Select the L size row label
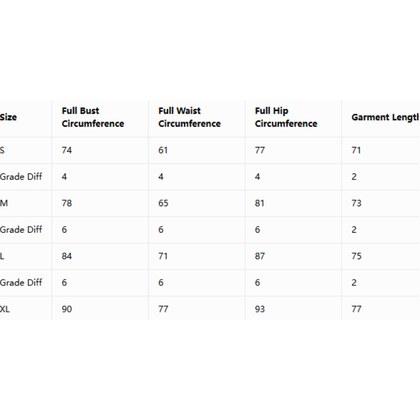 (x=2, y=256)
